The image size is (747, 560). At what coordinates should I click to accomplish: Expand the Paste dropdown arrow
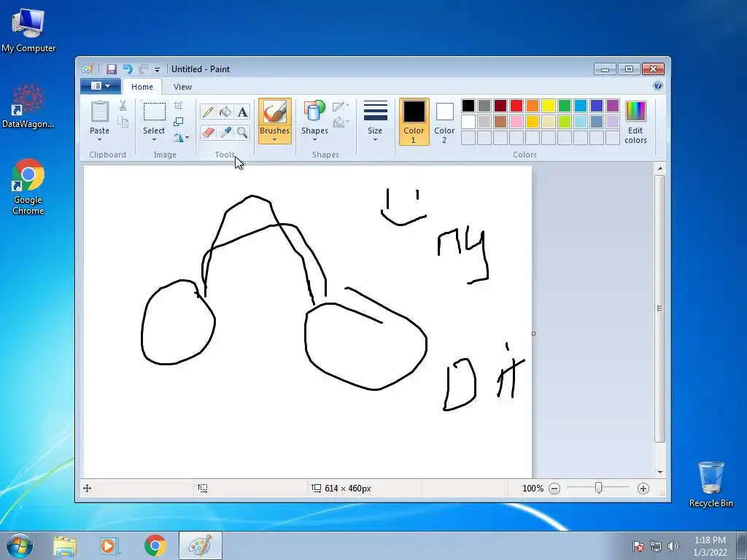tap(99, 140)
